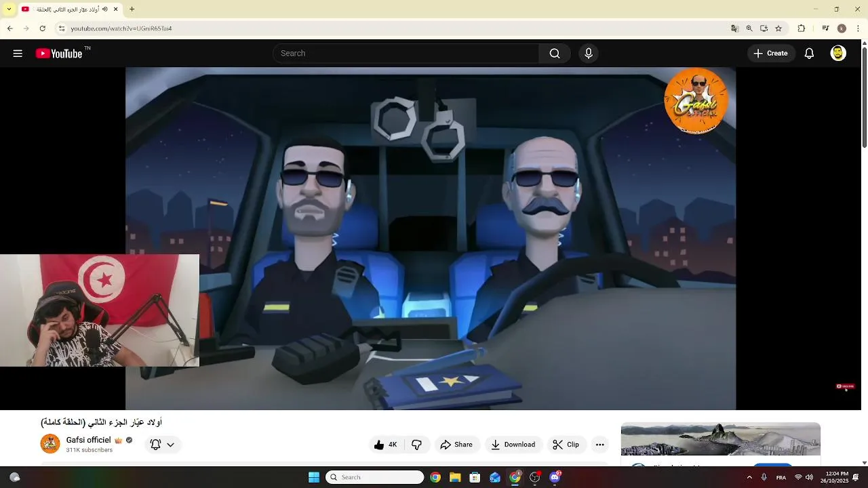Open Gafsi officiel channel avatar
Image resolution: width=868 pixels, height=488 pixels.
[50, 444]
